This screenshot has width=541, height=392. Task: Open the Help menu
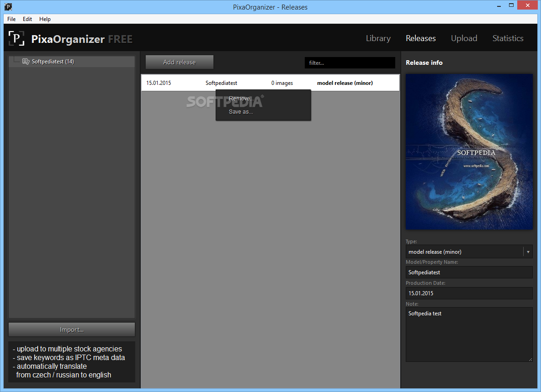pos(45,19)
